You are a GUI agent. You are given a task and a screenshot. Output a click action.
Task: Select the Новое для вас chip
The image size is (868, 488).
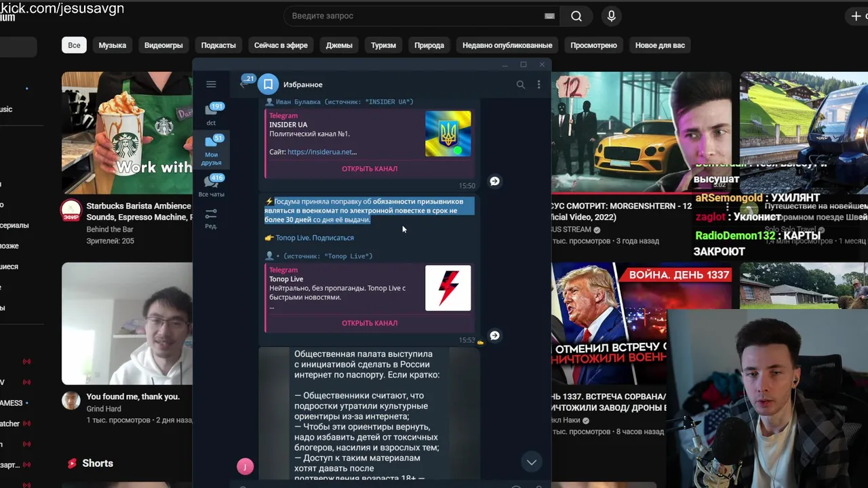pos(660,45)
